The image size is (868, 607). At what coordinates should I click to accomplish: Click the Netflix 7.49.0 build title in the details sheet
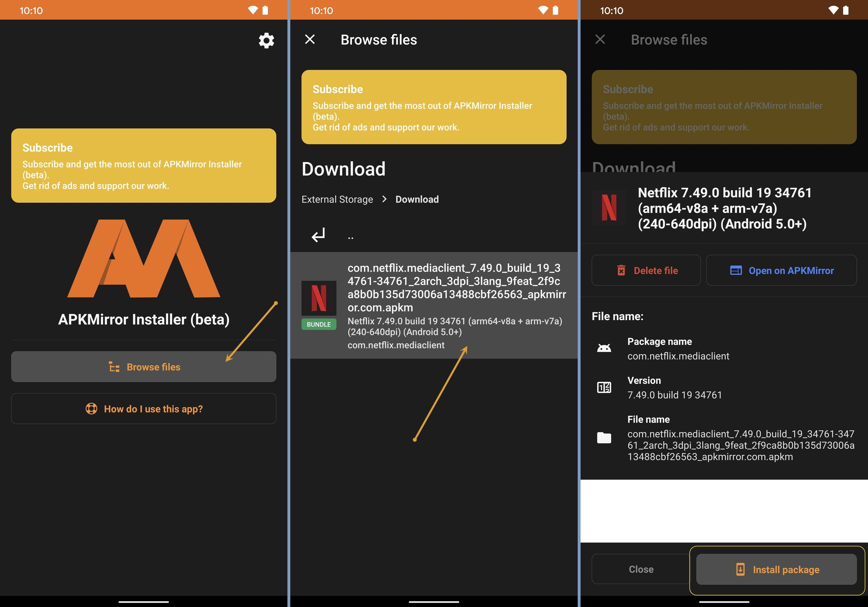pyautogui.click(x=725, y=209)
